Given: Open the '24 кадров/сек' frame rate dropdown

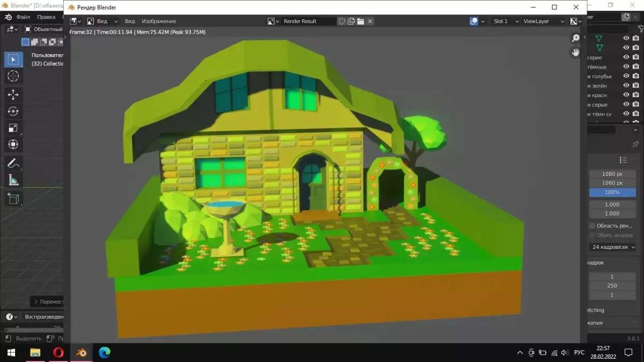Looking at the screenshot, I should [612, 247].
